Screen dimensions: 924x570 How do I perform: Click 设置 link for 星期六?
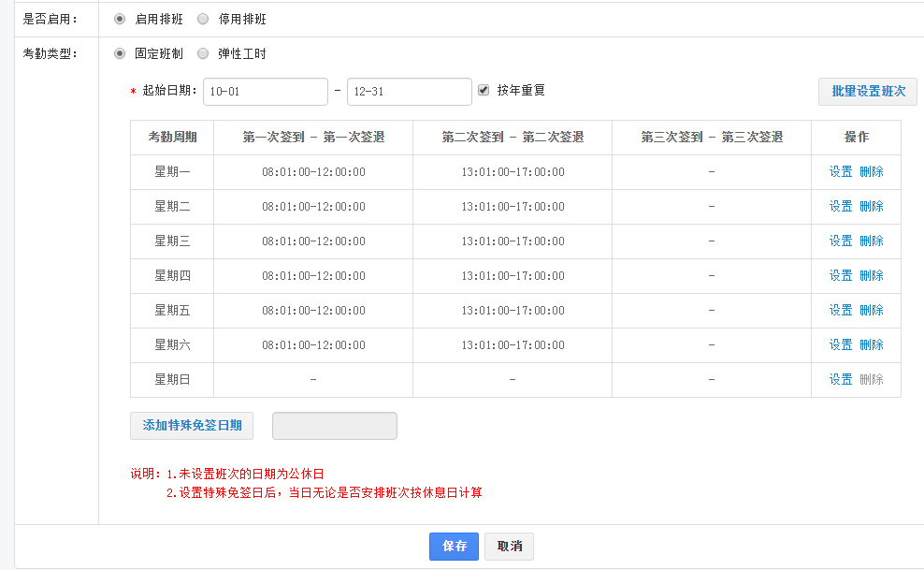pos(841,345)
